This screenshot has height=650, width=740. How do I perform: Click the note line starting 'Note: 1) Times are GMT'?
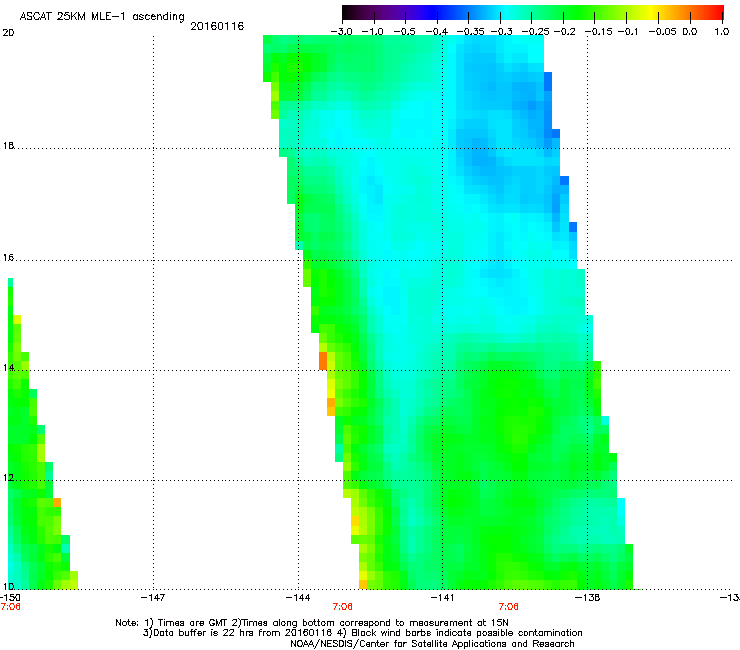[312, 623]
